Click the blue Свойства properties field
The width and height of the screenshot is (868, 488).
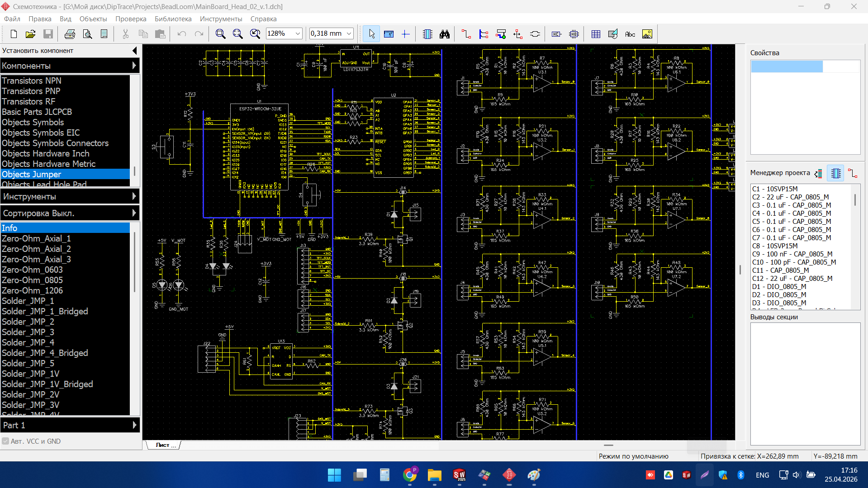coord(787,66)
